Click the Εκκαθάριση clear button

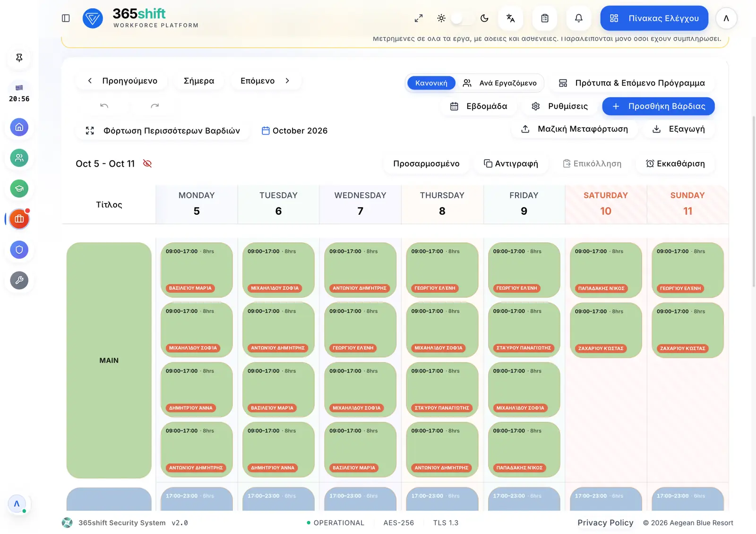[675, 164]
